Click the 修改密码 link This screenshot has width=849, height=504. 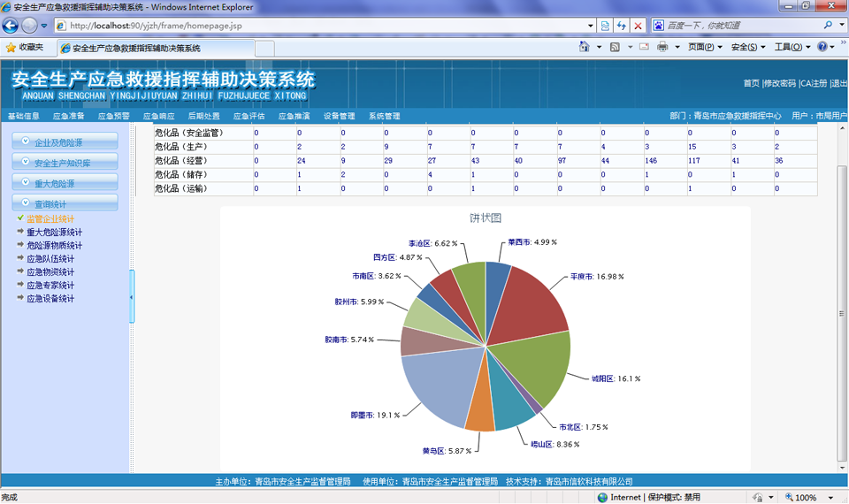click(779, 83)
